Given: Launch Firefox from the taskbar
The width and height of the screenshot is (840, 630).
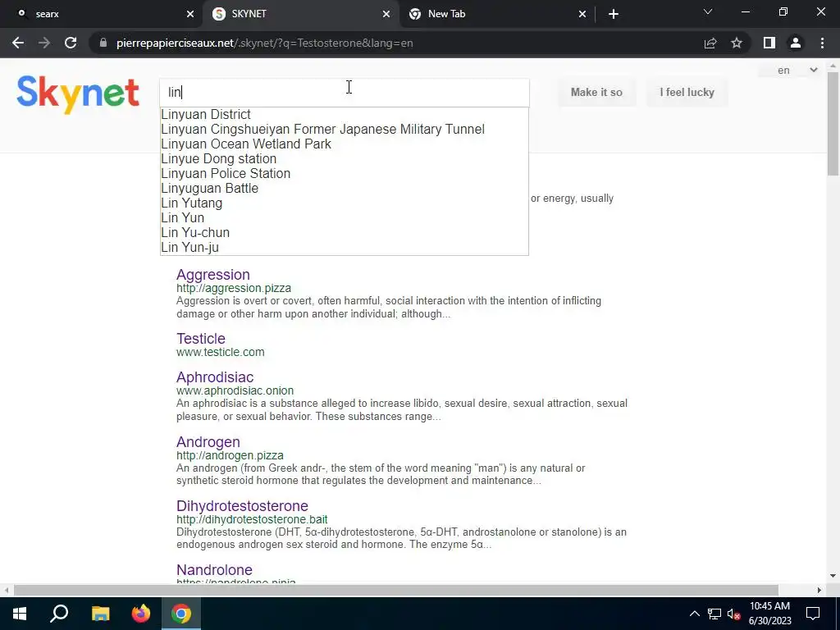Looking at the screenshot, I should point(141,614).
